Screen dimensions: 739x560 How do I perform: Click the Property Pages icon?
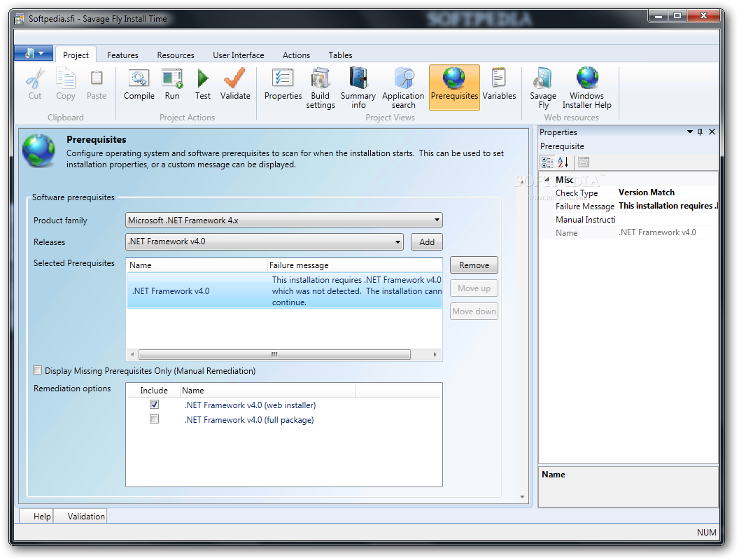click(584, 162)
